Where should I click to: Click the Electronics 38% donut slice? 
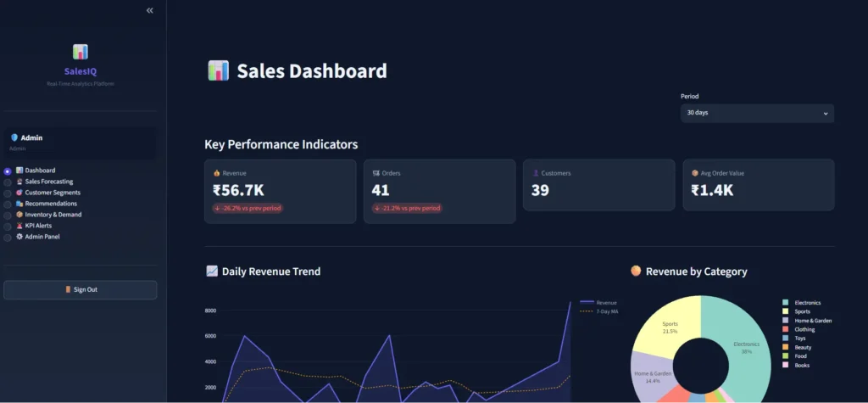tap(748, 350)
